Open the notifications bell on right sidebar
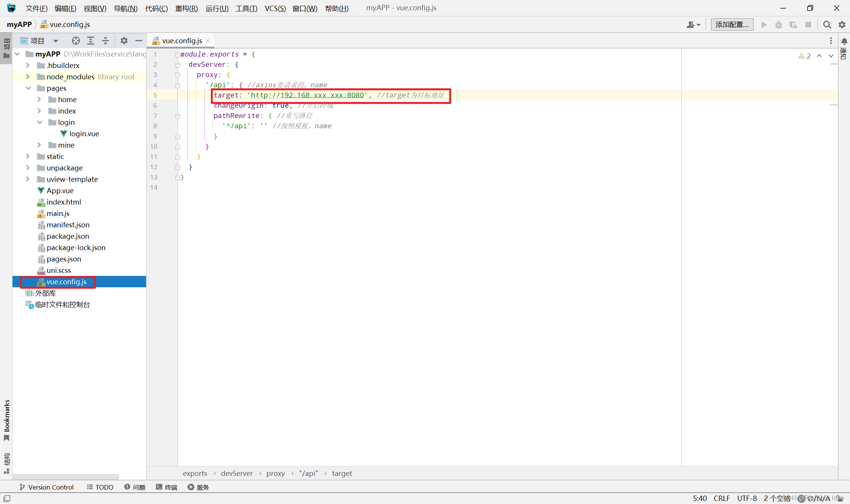850x504 pixels. [x=844, y=41]
